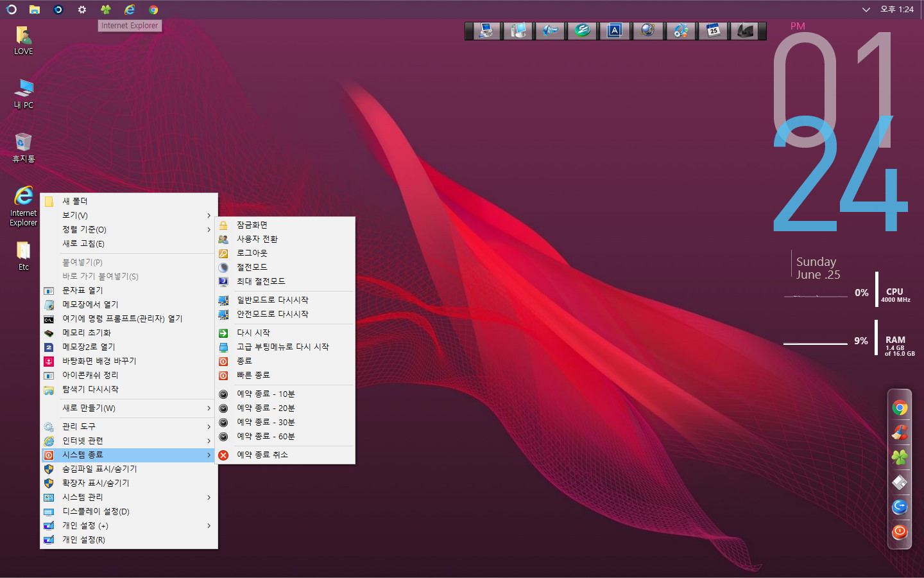Expand 인터넷 관련 submenu
924x578 pixels.
point(128,441)
